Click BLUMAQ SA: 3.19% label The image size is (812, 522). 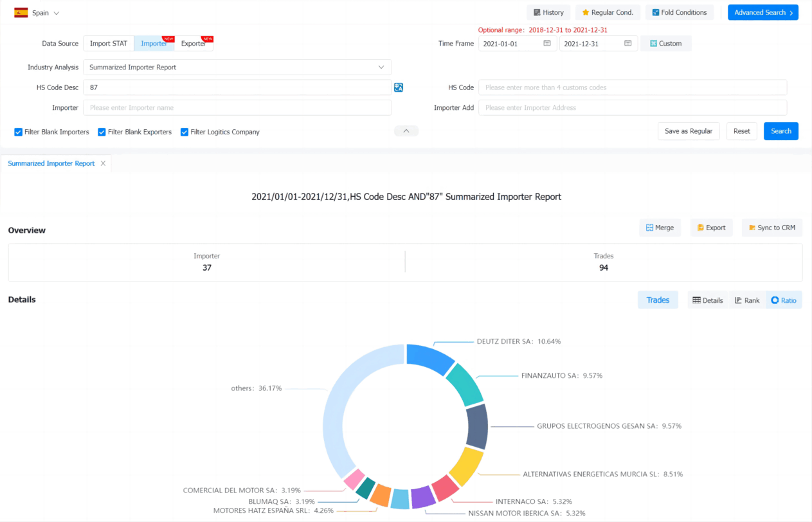coord(282,501)
